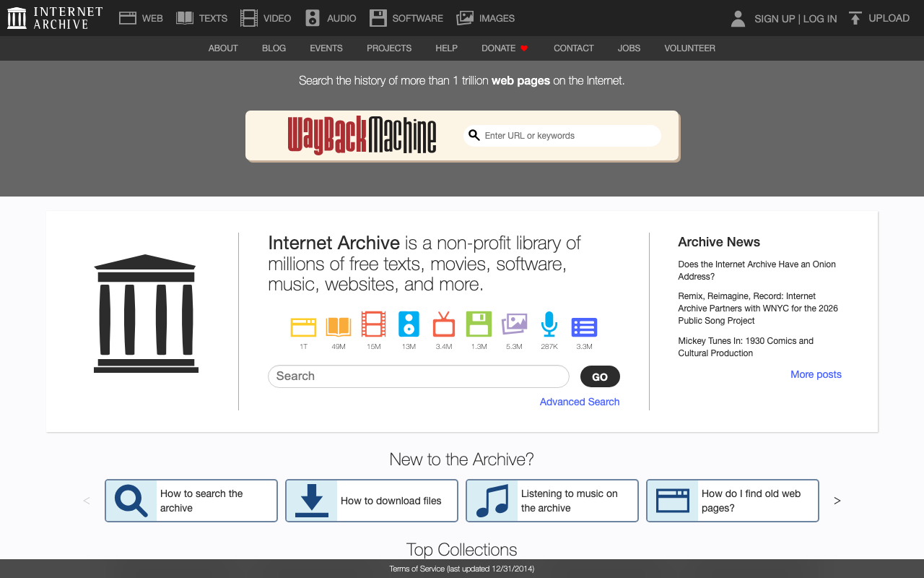Viewport: 924px width, 578px height.
Task: Go back using the left carousel arrow
Action: point(87,500)
